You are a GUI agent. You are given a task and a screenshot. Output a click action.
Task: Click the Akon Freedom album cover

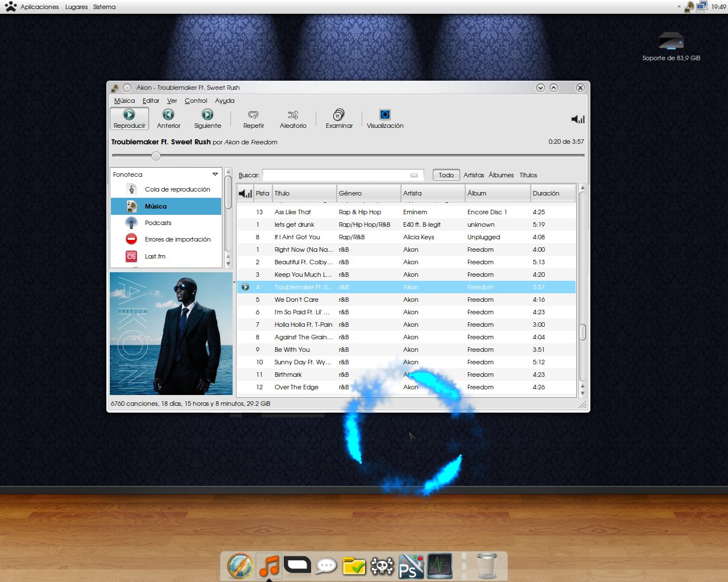click(x=171, y=334)
